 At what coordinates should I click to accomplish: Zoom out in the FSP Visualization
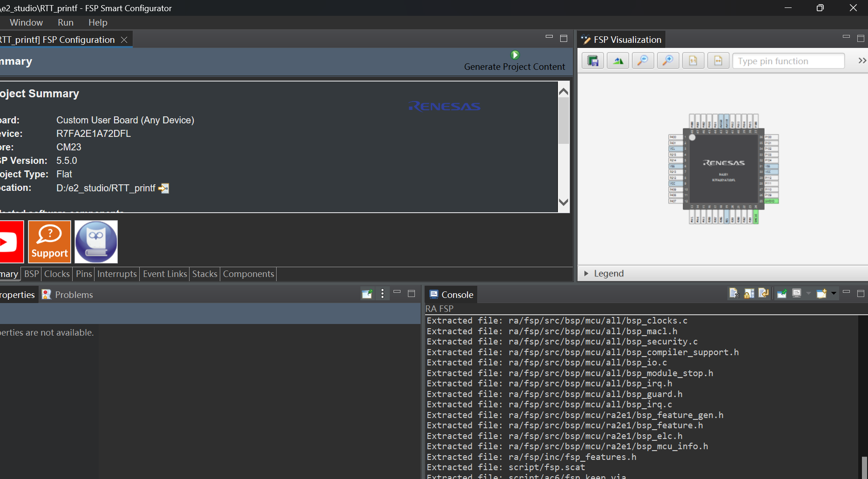coord(643,61)
